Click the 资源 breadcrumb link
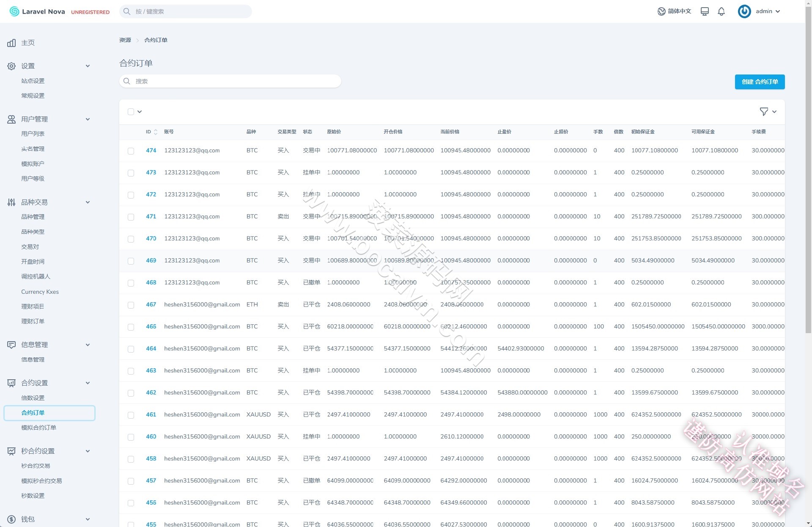The image size is (812, 527). pyautogui.click(x=125, y=40)
